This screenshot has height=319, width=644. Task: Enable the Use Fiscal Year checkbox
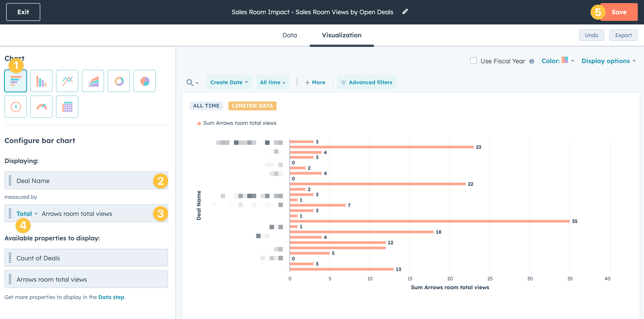pos(473,61)
